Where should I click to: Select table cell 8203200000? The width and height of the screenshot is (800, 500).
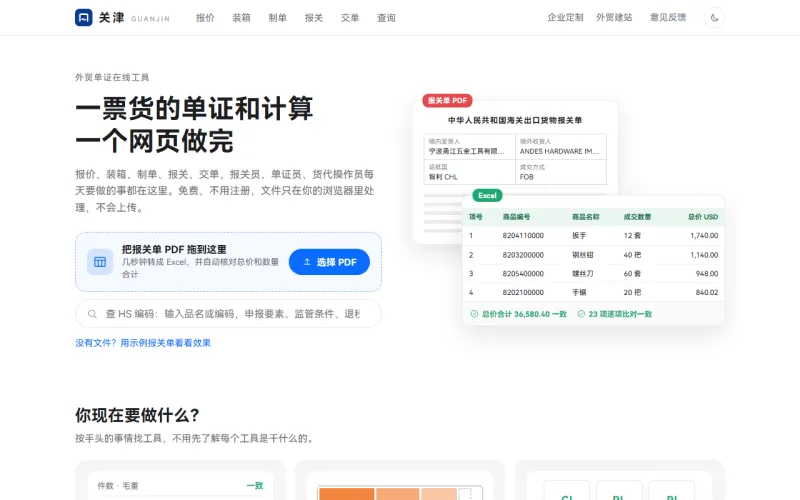(x=523, y=255)
